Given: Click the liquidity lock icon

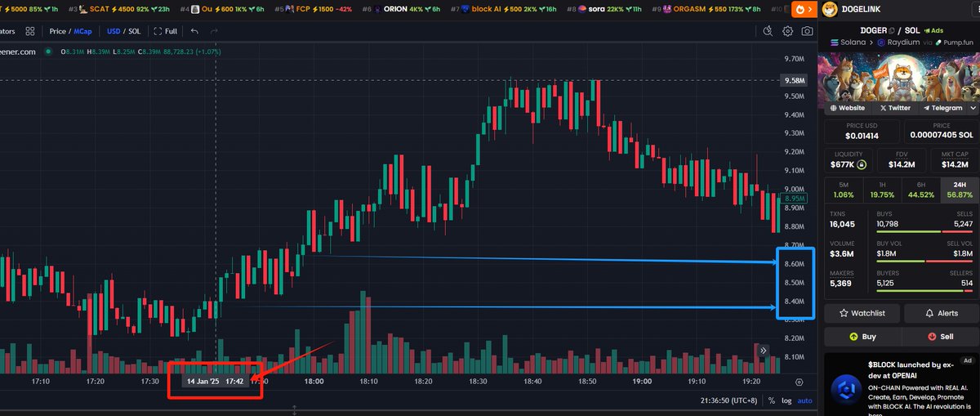Looking at the screenshot, I should coord(862,164).
